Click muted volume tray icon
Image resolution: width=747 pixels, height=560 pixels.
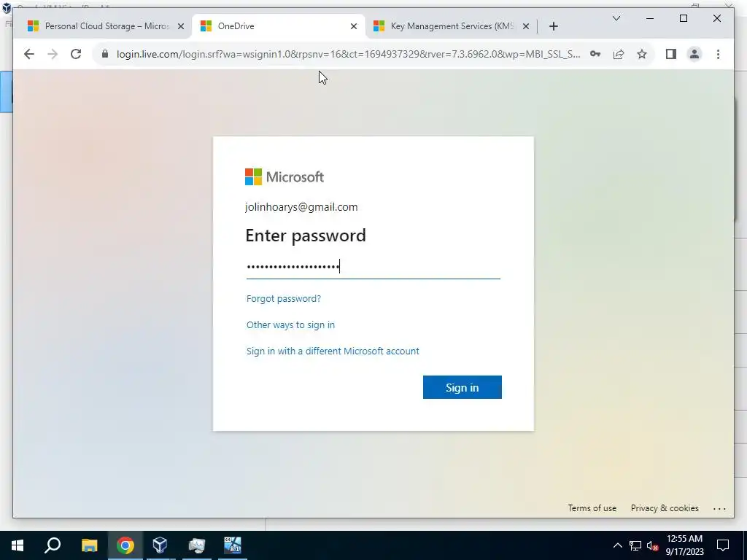tap(653, 545)
